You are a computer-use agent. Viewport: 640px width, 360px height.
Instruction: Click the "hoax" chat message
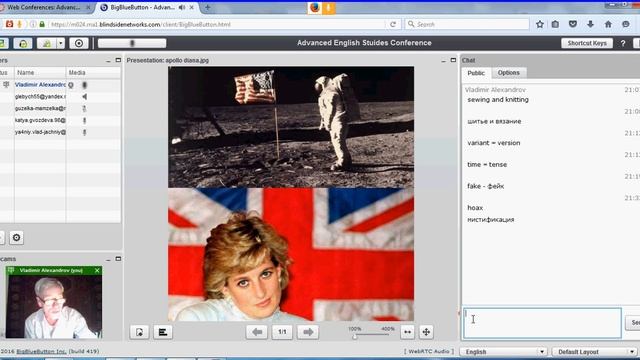(475, 208)
